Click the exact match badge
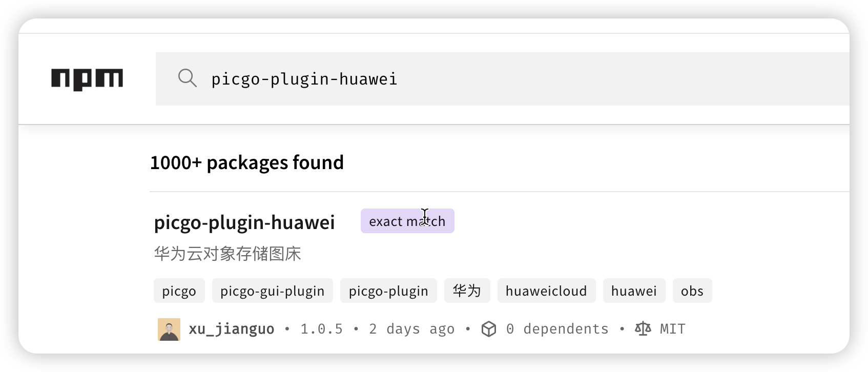This screenshot has height=372, width=868. coord(407,221)
